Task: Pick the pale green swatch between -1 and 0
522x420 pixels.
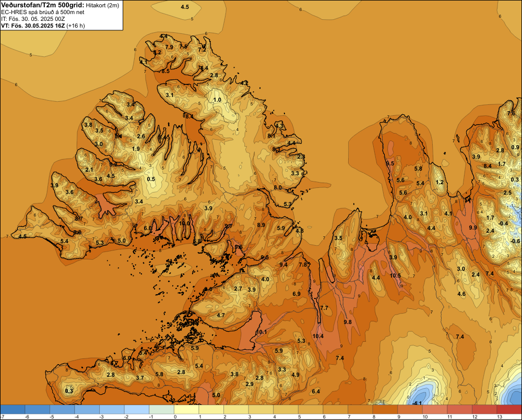Action: (x=161, y=410)
